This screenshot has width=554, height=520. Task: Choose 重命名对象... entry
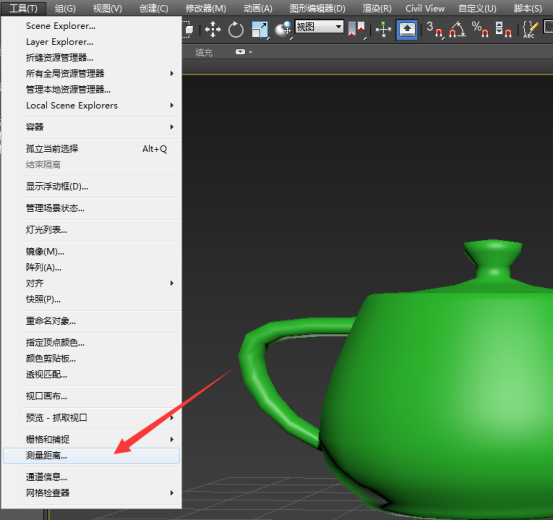tap(92, 321)
